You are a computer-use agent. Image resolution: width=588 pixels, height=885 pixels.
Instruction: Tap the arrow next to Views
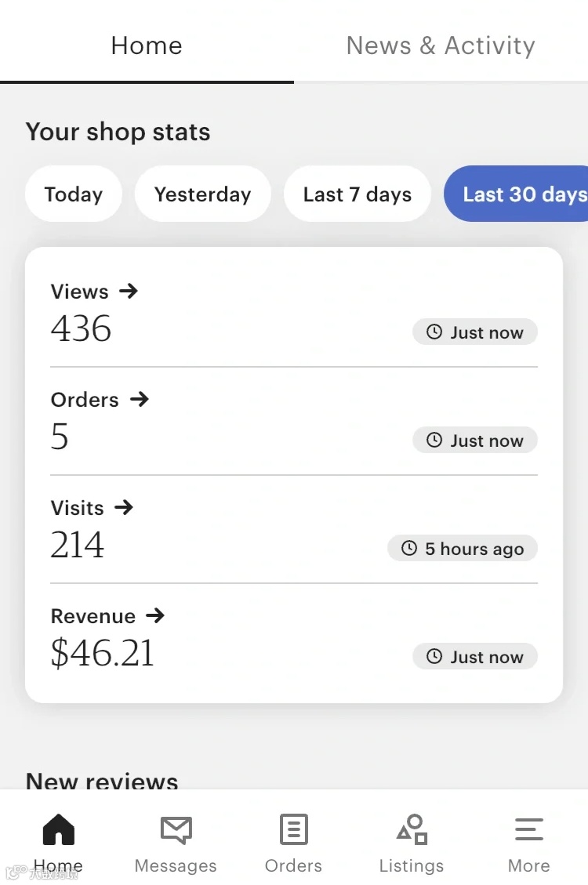[129, 292]
